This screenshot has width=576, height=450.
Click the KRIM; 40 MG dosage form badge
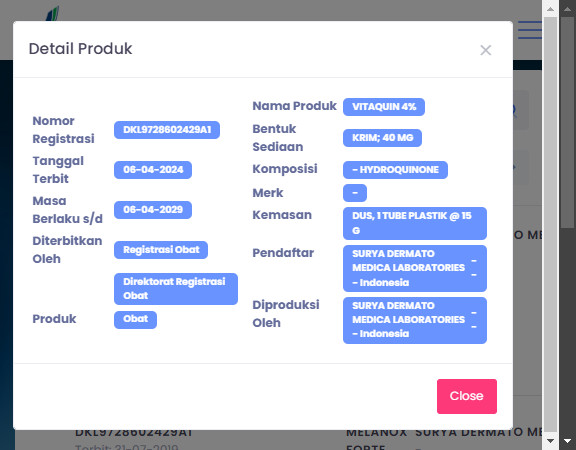(x=382, y=138)
